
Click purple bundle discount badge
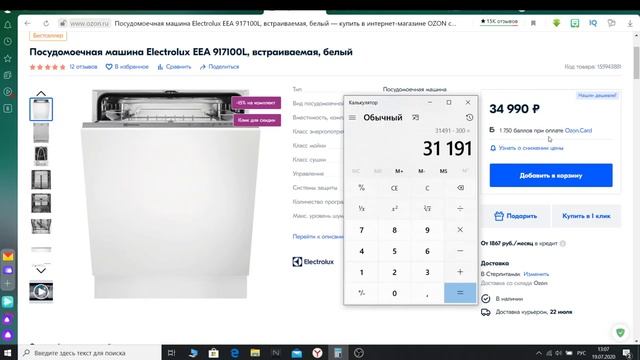[x=257, y=103]
